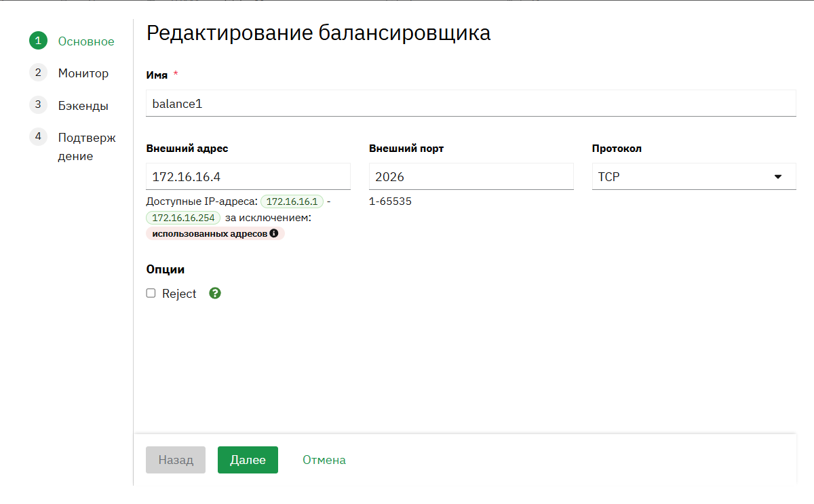Click the 172.16.16.1 address badge
This screenshot has height=504, width=814.
(x=292, y=201)
